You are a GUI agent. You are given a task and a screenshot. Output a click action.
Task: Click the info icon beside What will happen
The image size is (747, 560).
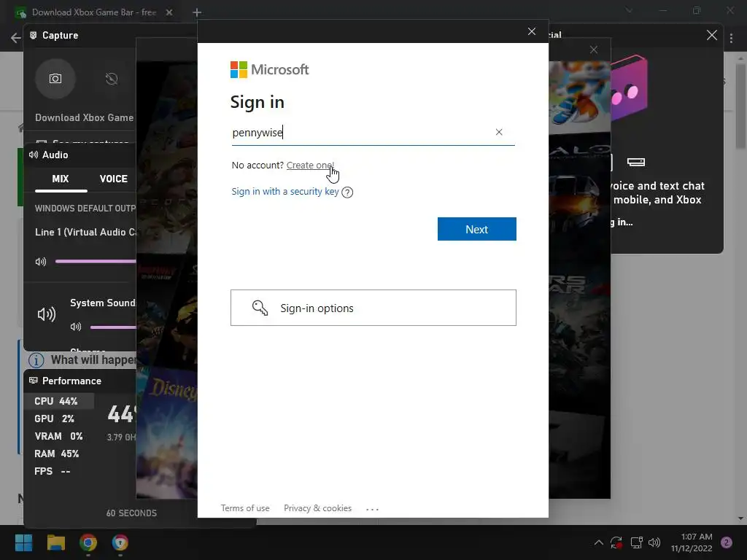(x=36, y=360)
